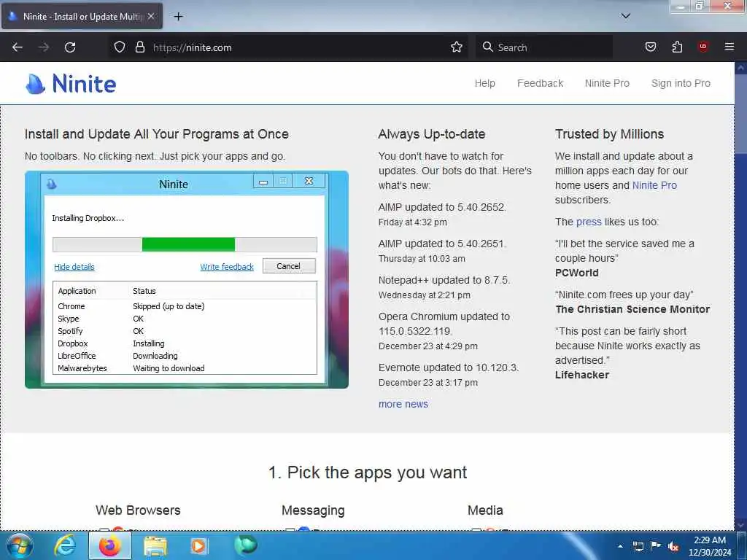Launch Internet Explorer from the taskbar
The image size is (747, 560).
pyautogui.click(x=64, y=545)
